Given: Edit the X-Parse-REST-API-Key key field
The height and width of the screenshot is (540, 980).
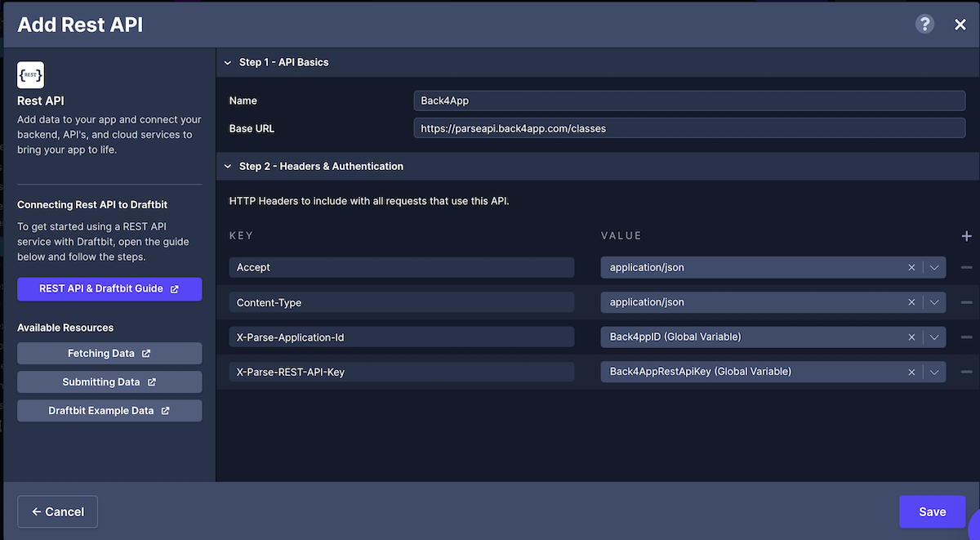Looking at the screenshot, I should 402,372.
